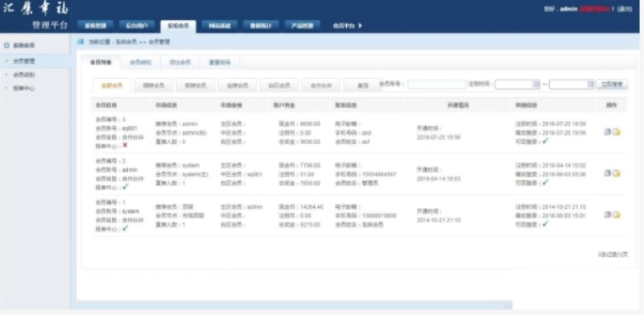Open the calendar picker for the end date
Screen dimensions: 644x315
591,85
